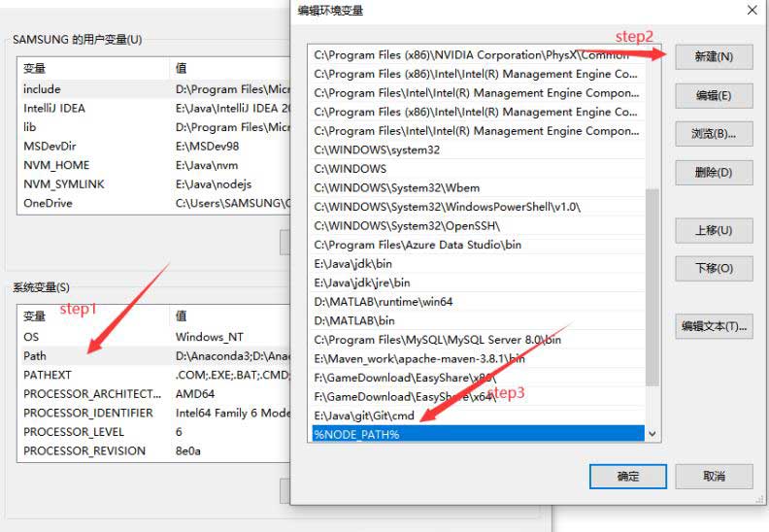This screenshot has height=532, width=769.
Task: Select the D:\MATLAB\runtime\win64 entry
Action: pyautogui.click(x=478, y=302)
